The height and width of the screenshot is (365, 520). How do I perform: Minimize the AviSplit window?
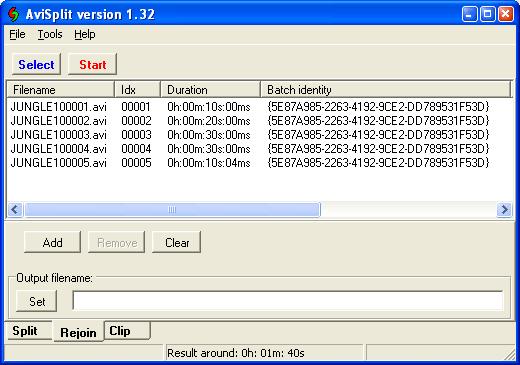point(469,14)
